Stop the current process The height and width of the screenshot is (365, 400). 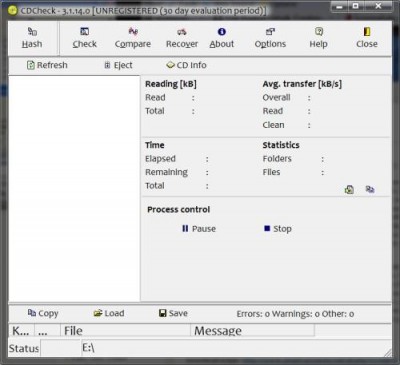pos(278,229)
